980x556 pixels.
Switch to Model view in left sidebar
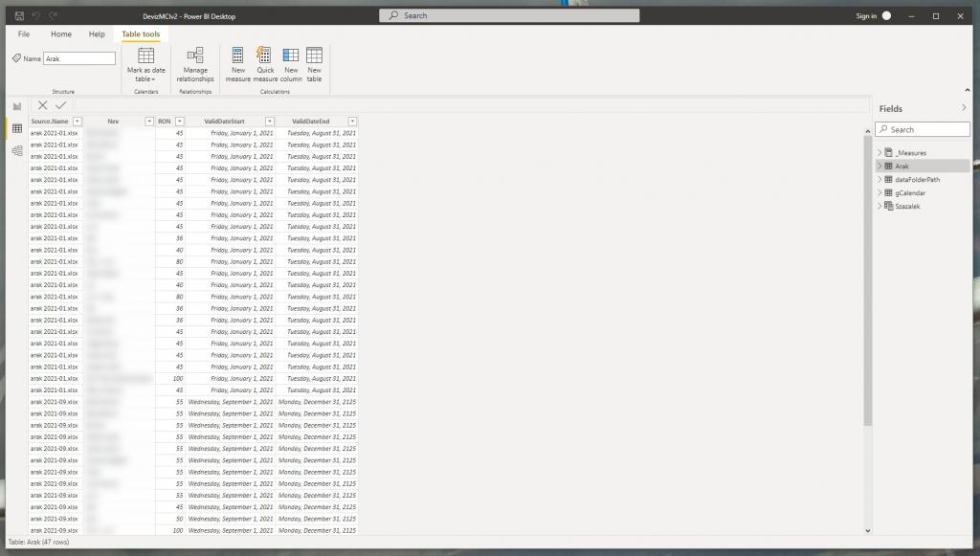17,150
